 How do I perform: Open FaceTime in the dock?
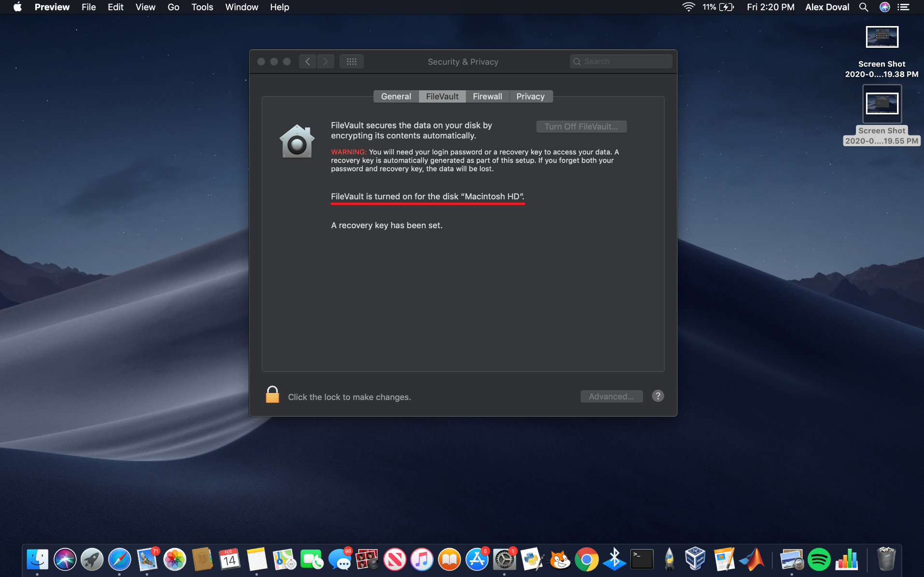click(x=311, y=560)
